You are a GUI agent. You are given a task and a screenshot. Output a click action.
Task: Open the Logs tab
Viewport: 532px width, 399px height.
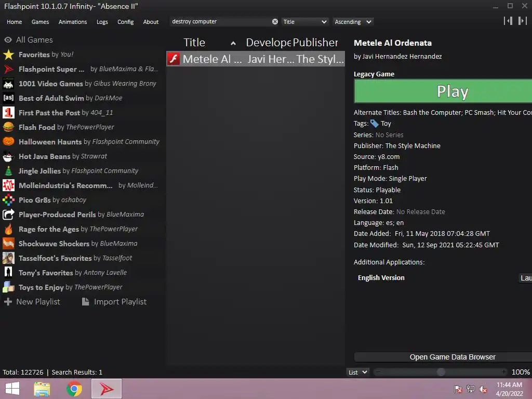click(x=102, y=22)
